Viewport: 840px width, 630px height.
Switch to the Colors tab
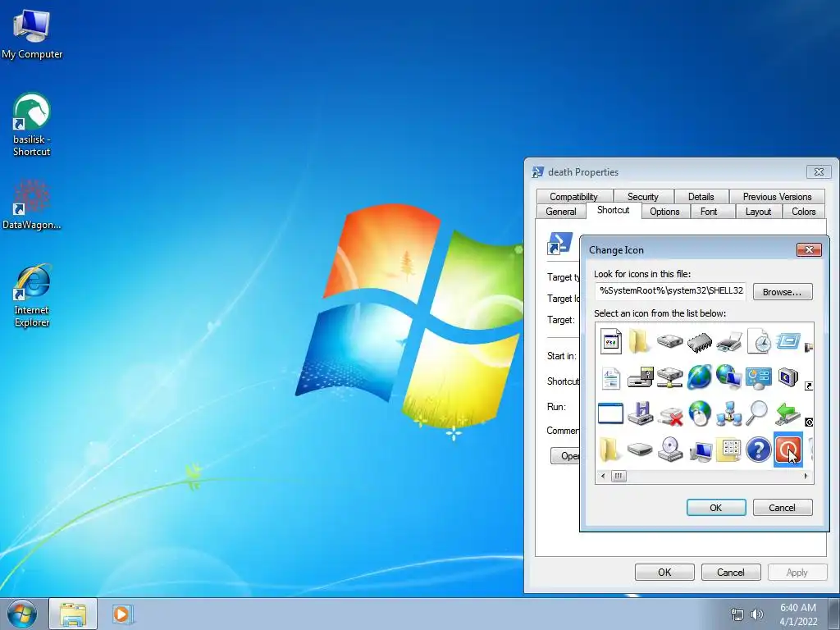click(804, 212)
